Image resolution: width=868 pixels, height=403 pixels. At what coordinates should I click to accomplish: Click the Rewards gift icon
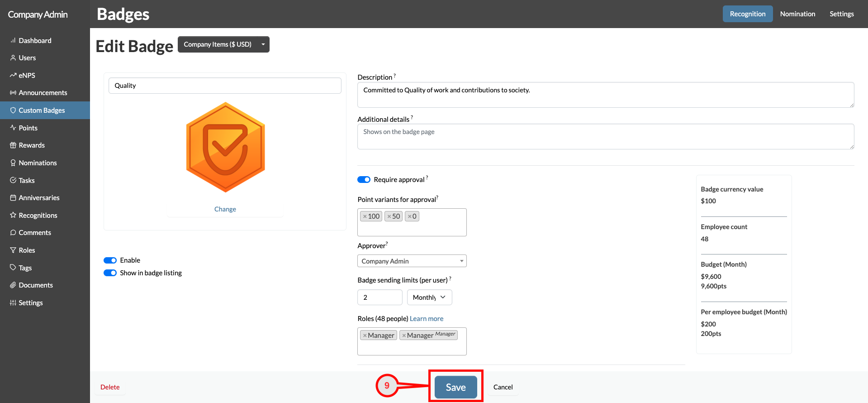click(13, 145)
